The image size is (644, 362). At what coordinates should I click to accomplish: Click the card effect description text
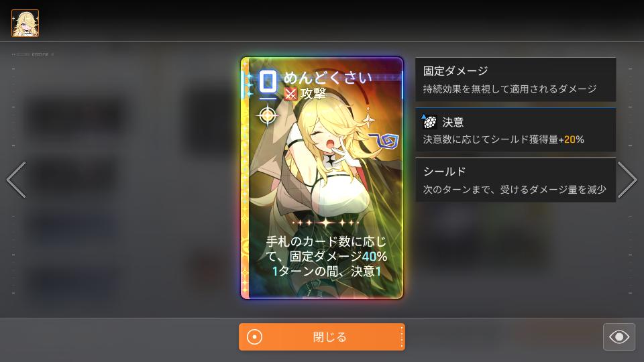point(326,257)
